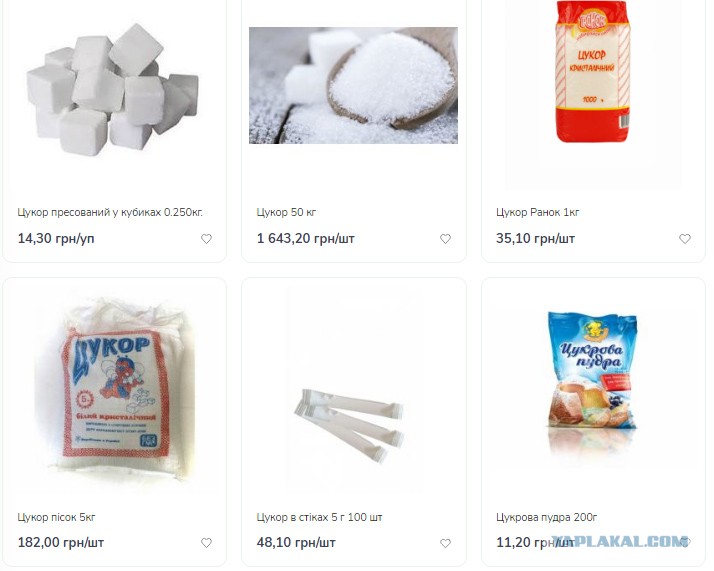Click the heart for Цукор в стіках

(445, 543)
